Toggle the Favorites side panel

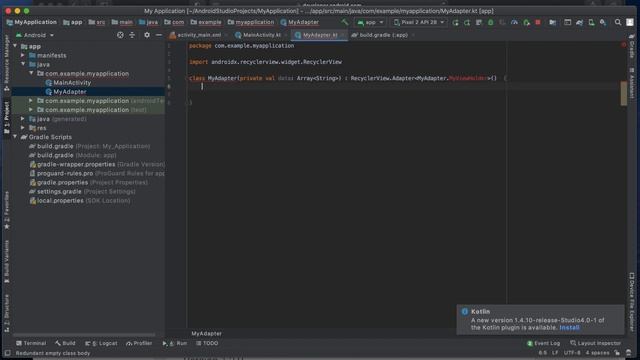point(7,211)
